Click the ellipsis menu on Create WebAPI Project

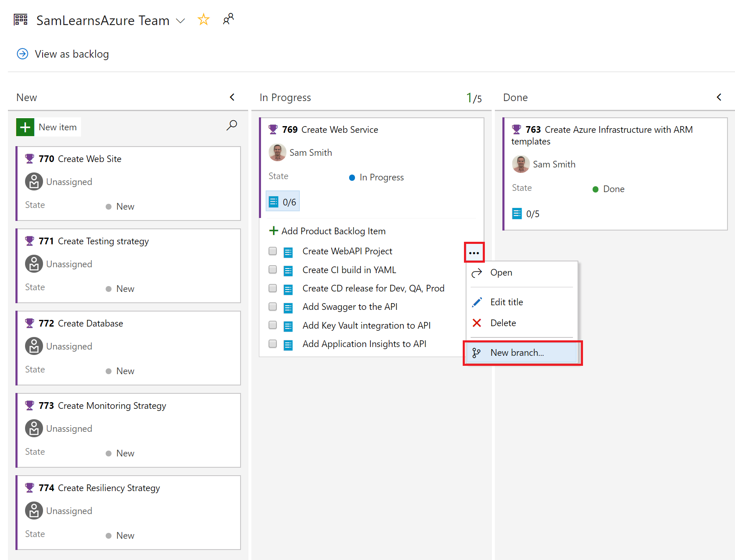(474, 253)
